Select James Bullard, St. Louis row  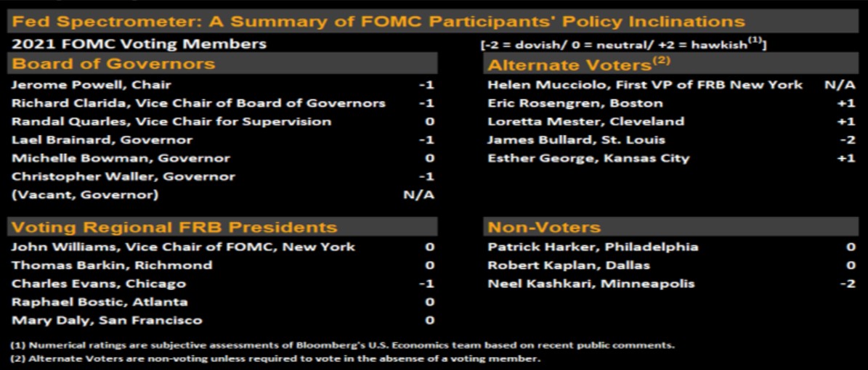click(576, 140)
